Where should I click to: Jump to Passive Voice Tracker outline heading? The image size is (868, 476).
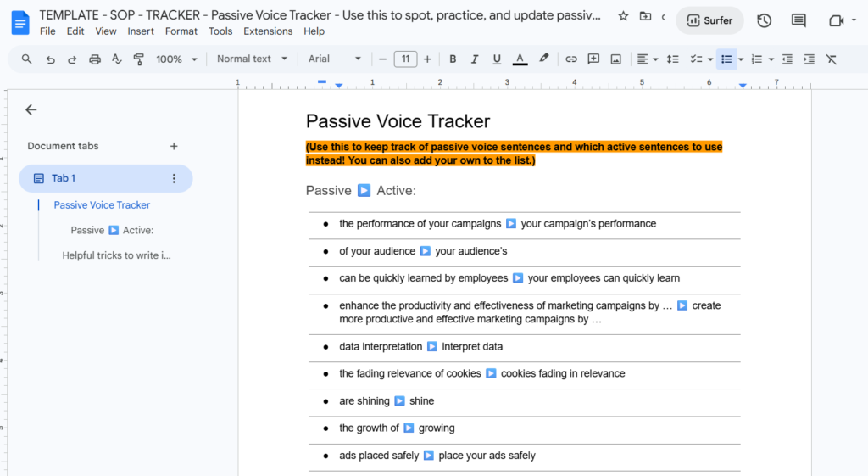(102, 205)
